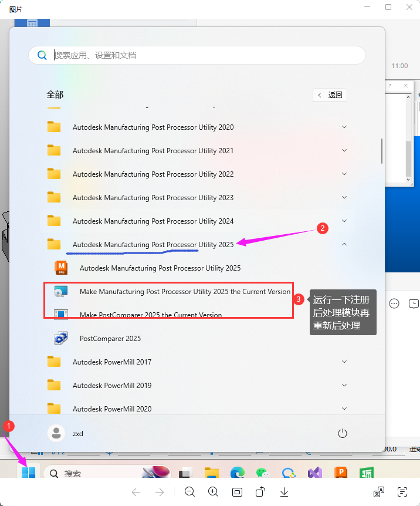
Task: Expand the Autodesk PowerMill 2017 chevron
Action: click(x=344, y=362)
